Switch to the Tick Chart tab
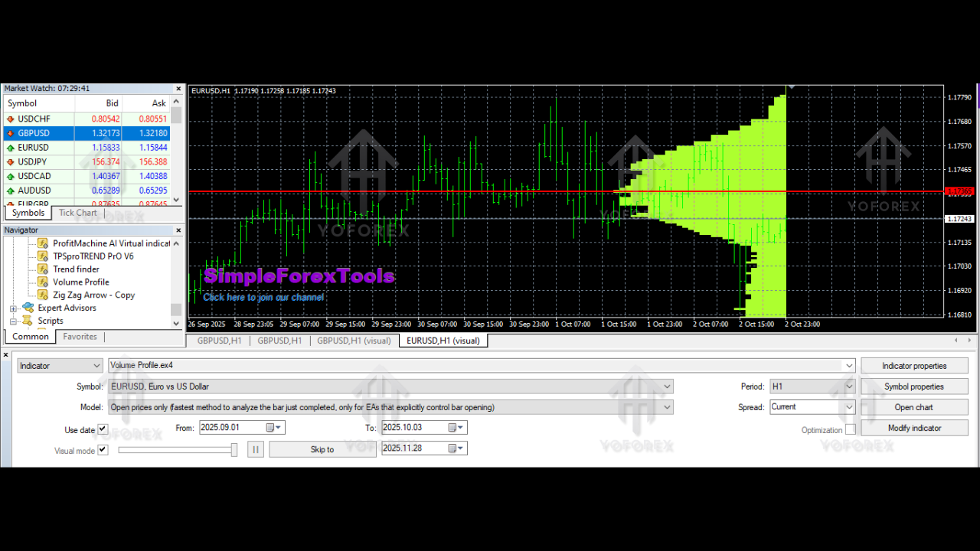The image size is (980, 551). coord(77,213)
